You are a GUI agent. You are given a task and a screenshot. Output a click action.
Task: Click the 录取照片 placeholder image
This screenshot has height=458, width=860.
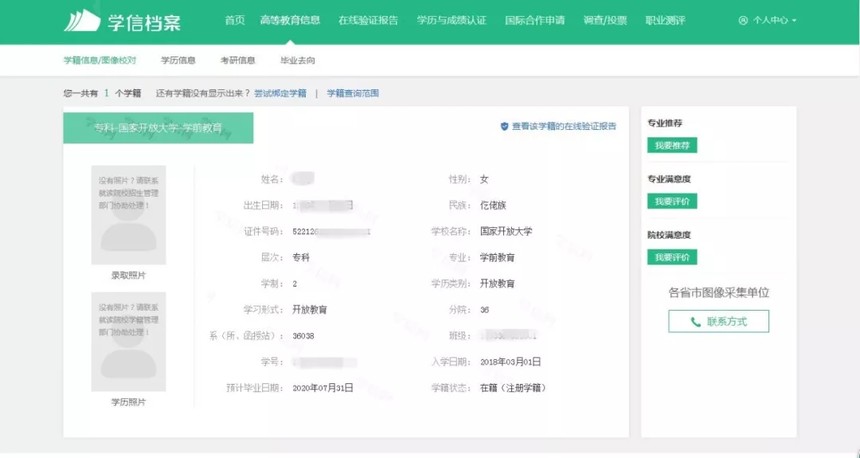[x=128, y=215]
